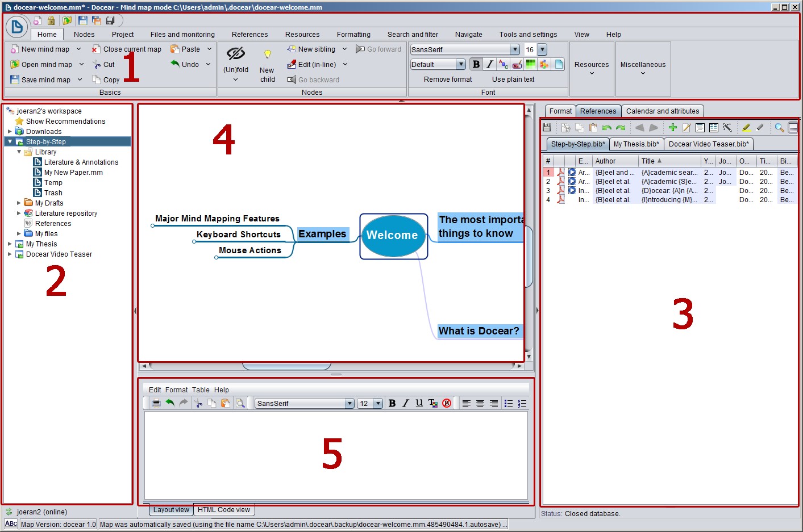Screen dimensions: 803x532
Task: Open the font size 16 dropdown
Action: tap(542, 49)
